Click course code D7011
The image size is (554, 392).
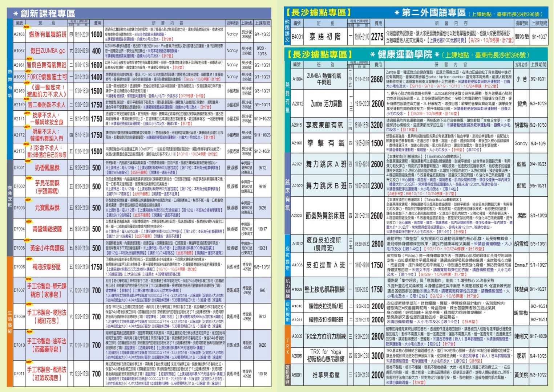tap(19, 373)
